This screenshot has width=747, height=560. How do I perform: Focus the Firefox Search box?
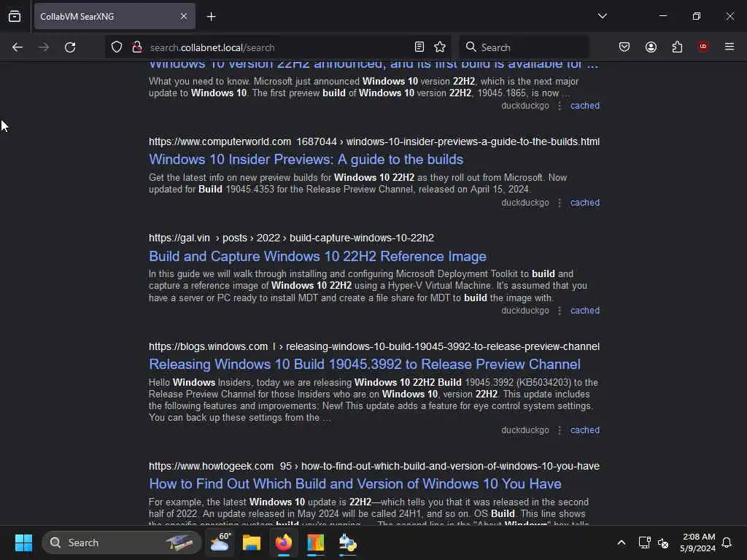[x=524, y=47]
